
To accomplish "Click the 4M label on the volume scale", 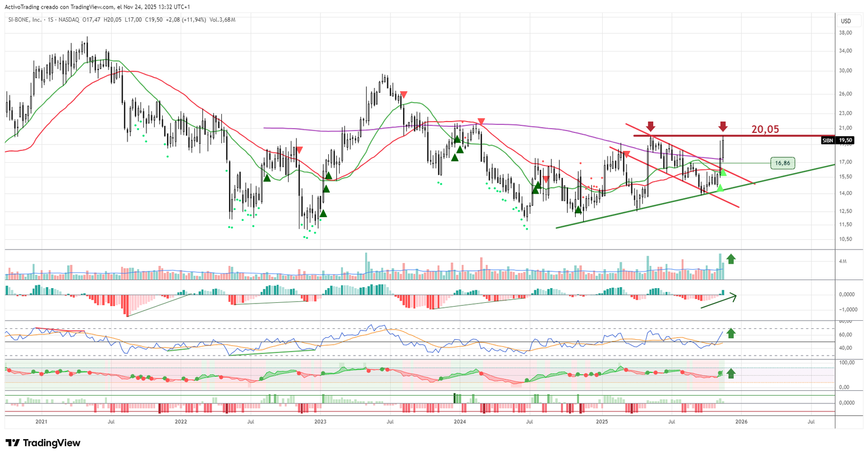I will (843, 261).
